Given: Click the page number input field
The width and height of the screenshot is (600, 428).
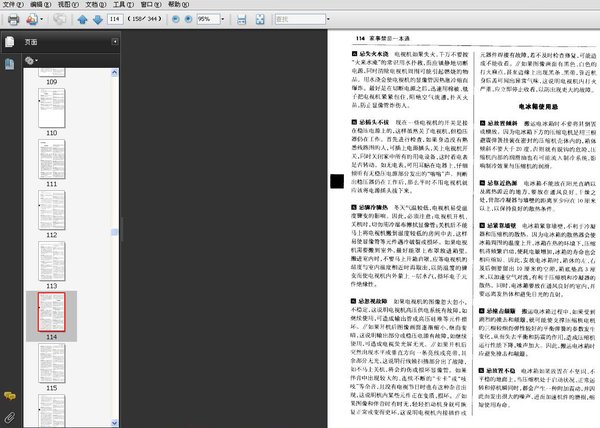Looking at the screenshot, I should coord(116,19).
